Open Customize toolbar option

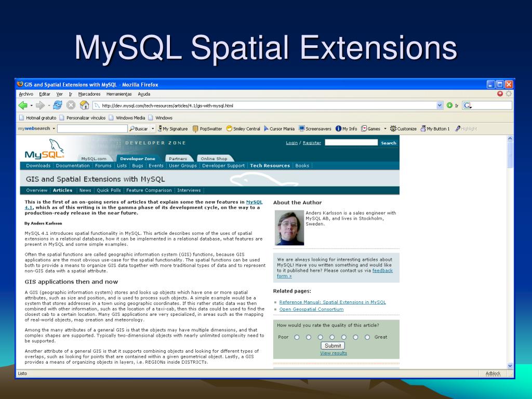pyautogui.click(x=403, y=129)
